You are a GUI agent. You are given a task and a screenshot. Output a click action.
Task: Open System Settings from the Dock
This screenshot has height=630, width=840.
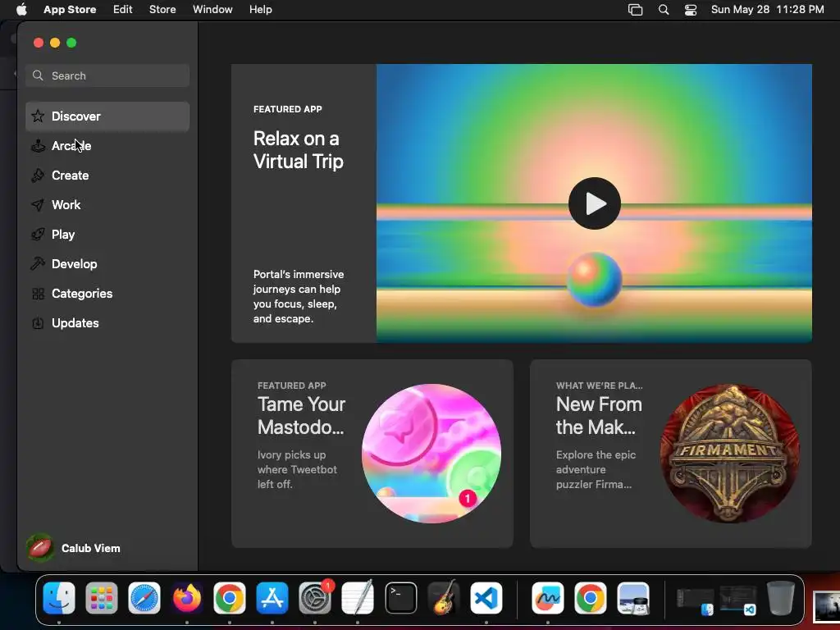pyautogui.click(x=315, y=598)
